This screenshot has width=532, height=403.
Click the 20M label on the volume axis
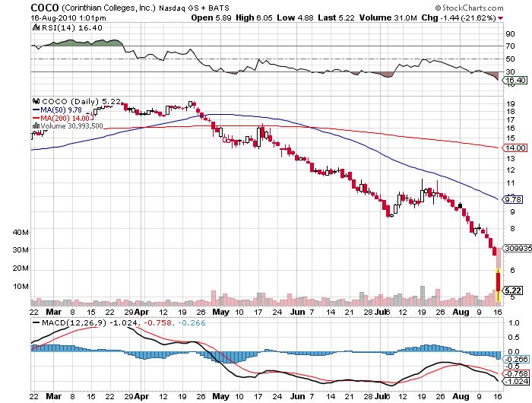click(x=21, y=268)
